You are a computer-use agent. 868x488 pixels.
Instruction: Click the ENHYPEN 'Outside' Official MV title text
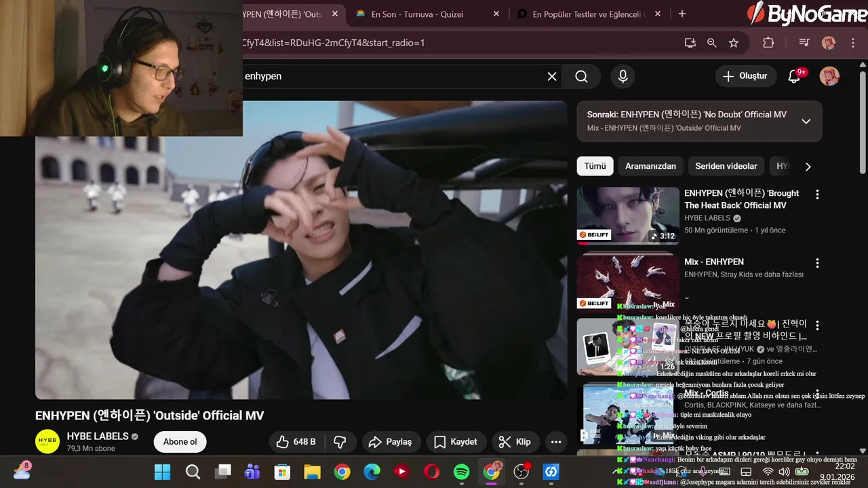[x=149, y=415]
